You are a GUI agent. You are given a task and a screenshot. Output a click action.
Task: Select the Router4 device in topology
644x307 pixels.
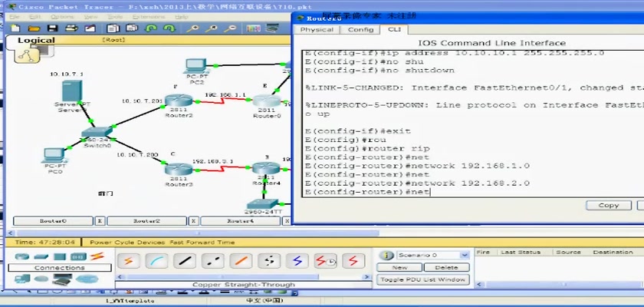pyautogui.click(x=266, y=167)
